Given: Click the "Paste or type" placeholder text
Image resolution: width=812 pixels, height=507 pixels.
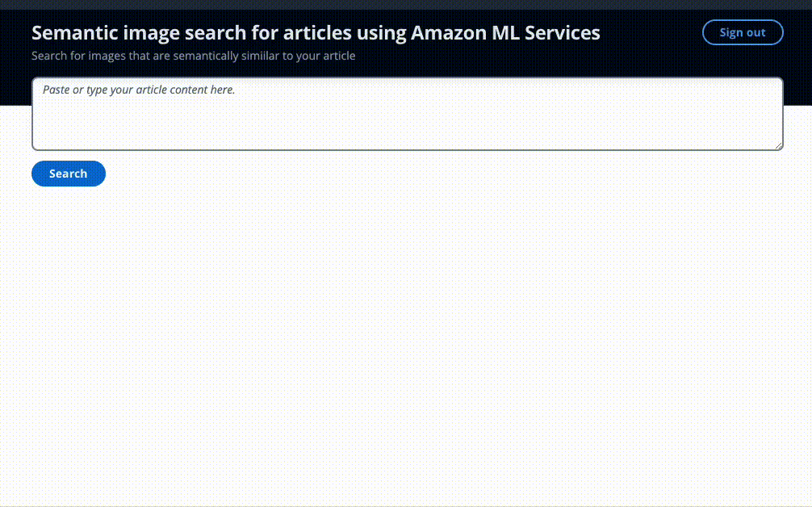Looking at the screenshot, I should pyautogui.click(x=139, y=90).
